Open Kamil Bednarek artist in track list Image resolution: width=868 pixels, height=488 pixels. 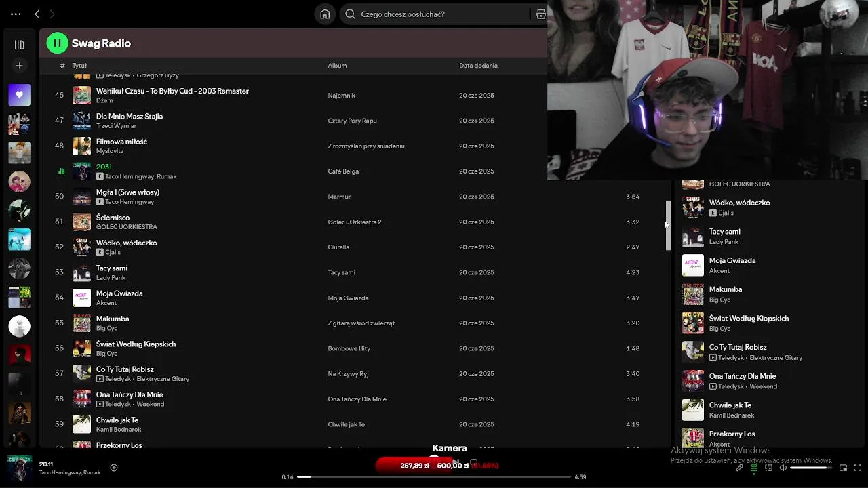click(x=119, y=430)
